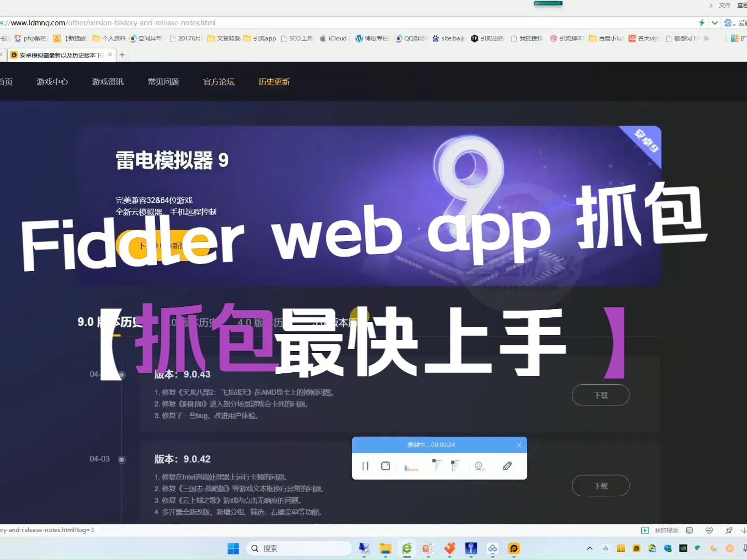Open the browser 文件 menu
Image resolution: width=747 pixels, height=560 pixels.
[725, 5]
